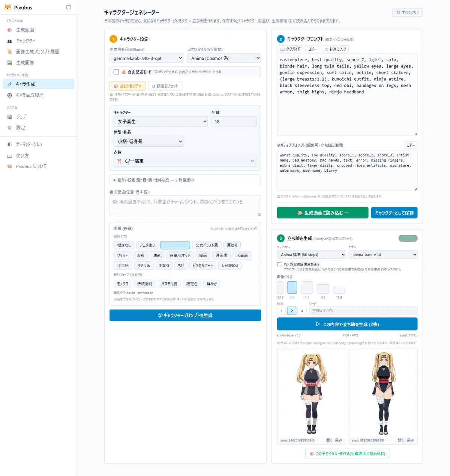This screenshot has width=450, height=476.
Task: Select 水彩 style chip
Action: point(140,255)
